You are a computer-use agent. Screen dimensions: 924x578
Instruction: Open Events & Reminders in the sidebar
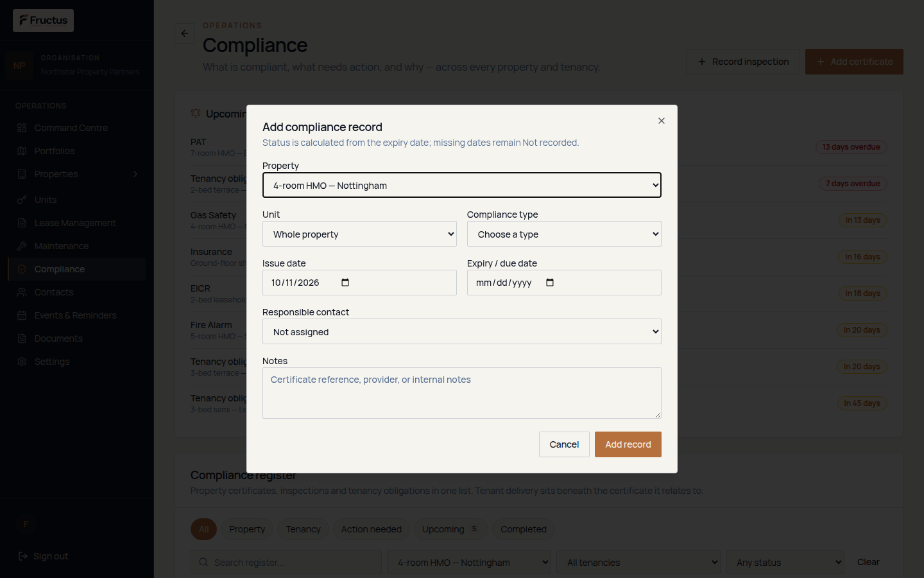(x=77, y=315)
